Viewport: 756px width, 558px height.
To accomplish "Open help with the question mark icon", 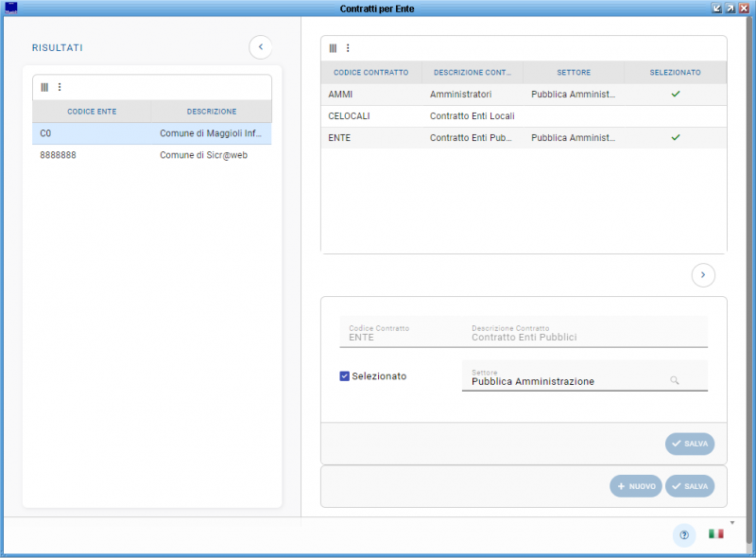I will coord(684,535).
